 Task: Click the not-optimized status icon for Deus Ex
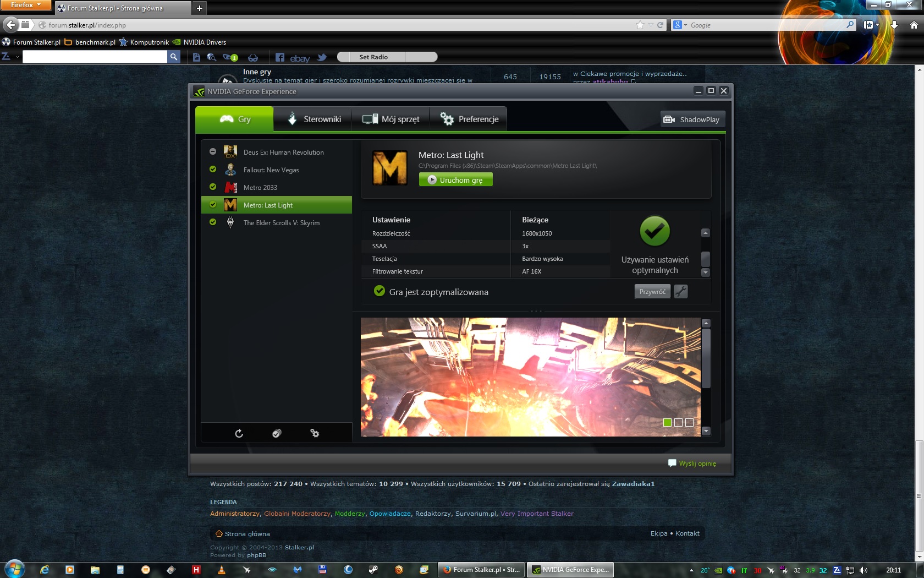click(213, 151)
